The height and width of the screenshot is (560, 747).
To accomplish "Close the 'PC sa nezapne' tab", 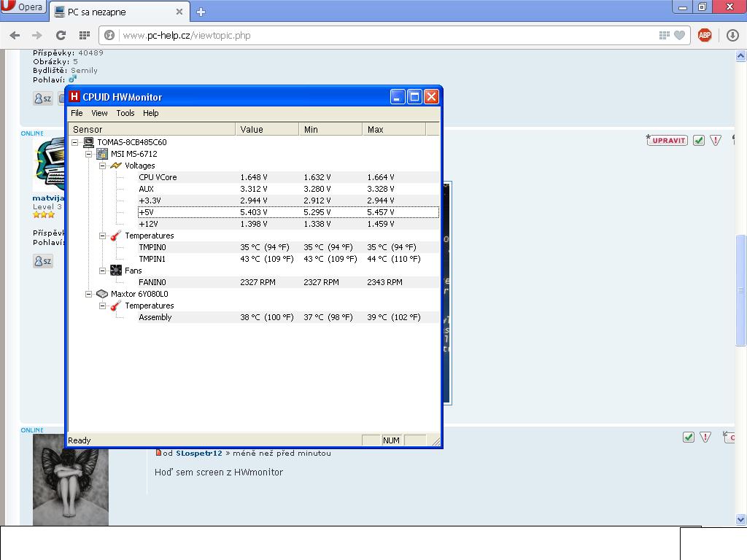I will click(x=179, y=12).
